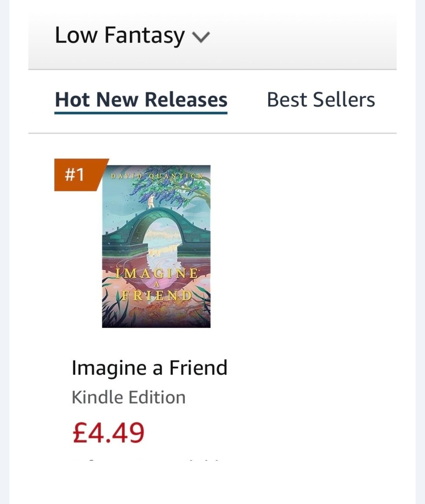
Task: Open the Imagine a Friend book cover
Action: click(156, 246)
